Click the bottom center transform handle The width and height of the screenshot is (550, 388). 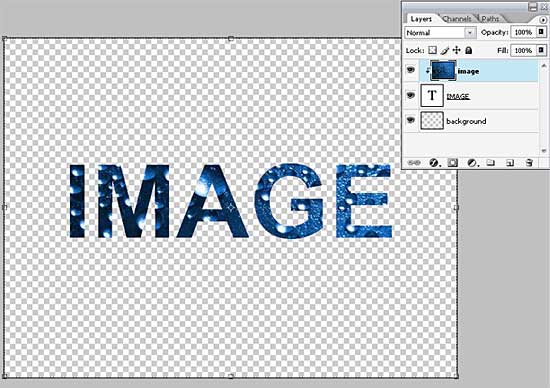coord(230,376)
